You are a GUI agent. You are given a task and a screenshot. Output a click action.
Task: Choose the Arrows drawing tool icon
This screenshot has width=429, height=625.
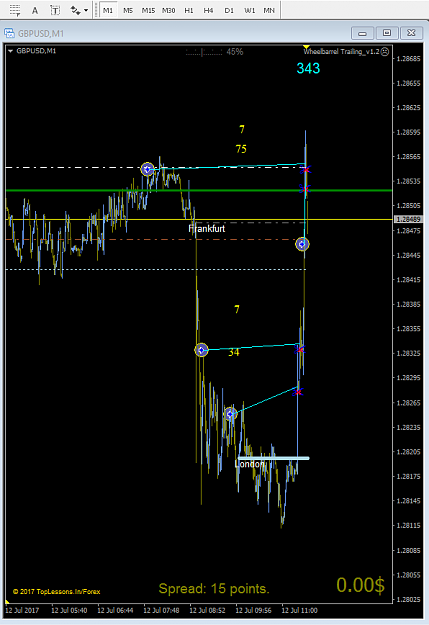[75, 10]
